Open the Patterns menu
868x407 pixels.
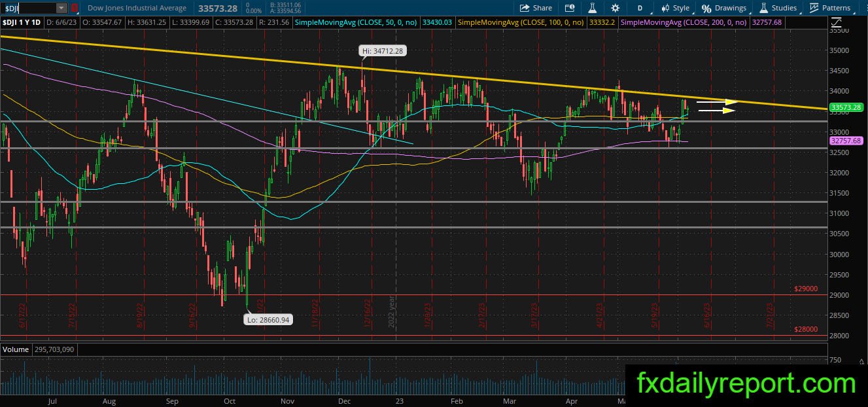coord(831,8)
